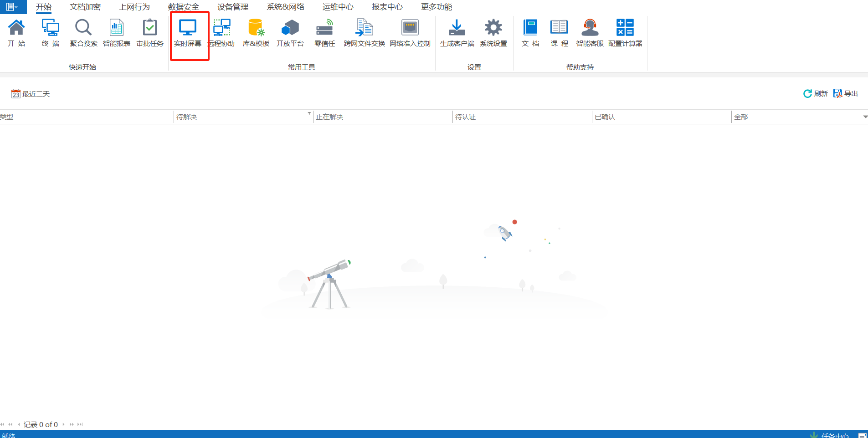Jump to the last record page
This screenshot has width=868, height=438.
[80, 424]
